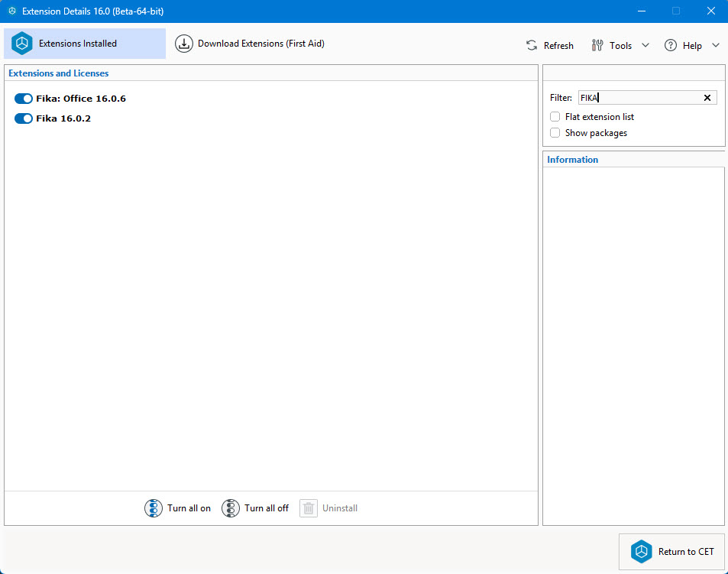Image resolution: width=728 pixels, height=574 pixels.
Task: Click the Tools wrench icon
Action: (x=597, y=45)
